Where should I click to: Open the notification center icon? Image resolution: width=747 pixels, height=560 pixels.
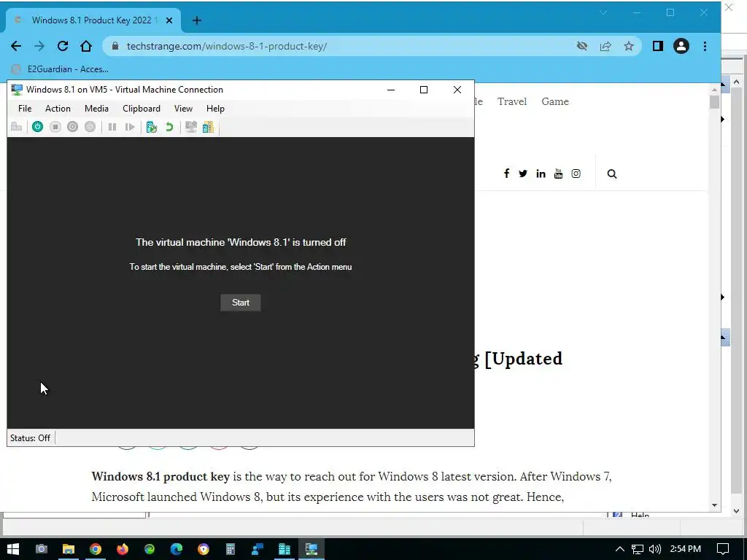click(723, 549)
